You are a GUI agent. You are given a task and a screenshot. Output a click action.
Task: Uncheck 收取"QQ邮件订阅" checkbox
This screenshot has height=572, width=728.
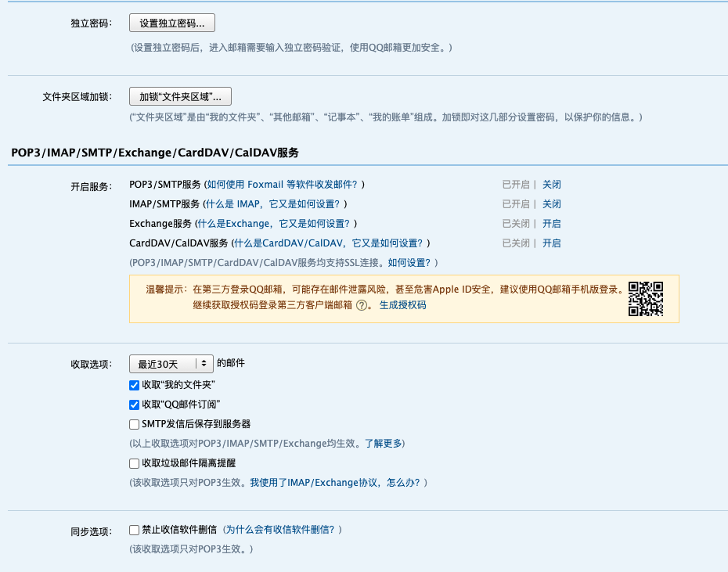134,405
